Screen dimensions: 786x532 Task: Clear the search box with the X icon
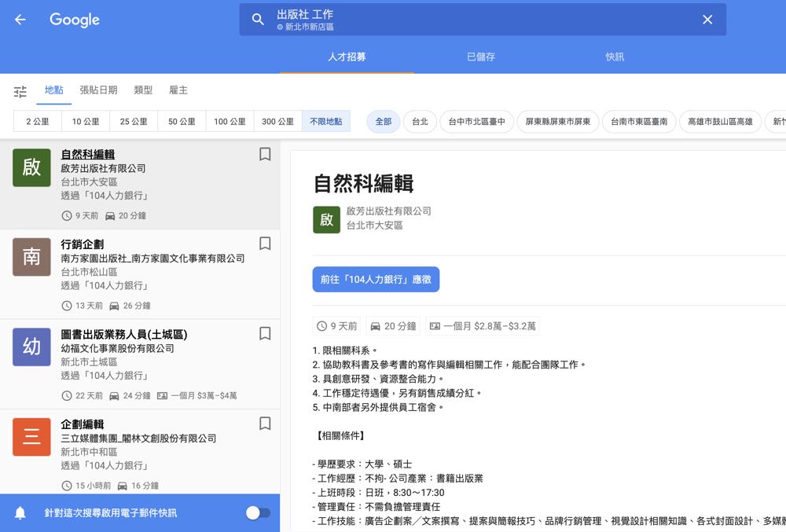[707, 20]
